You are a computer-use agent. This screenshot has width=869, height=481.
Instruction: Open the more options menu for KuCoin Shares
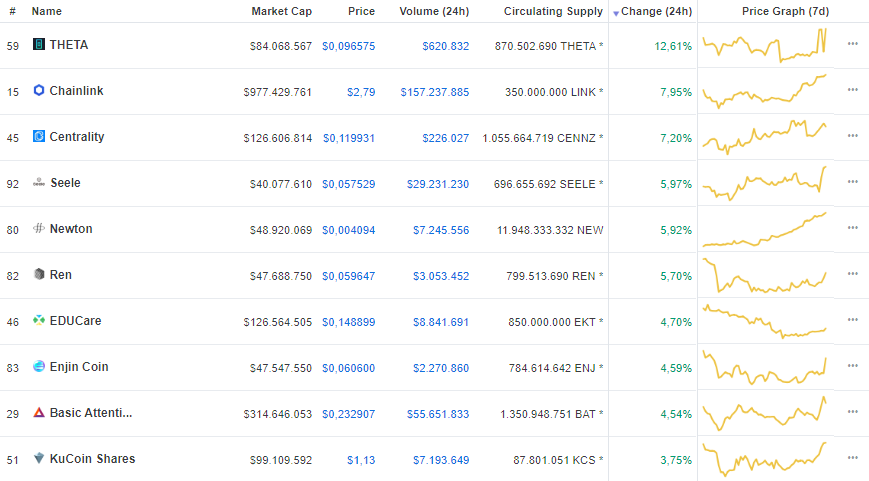[852, 458]
